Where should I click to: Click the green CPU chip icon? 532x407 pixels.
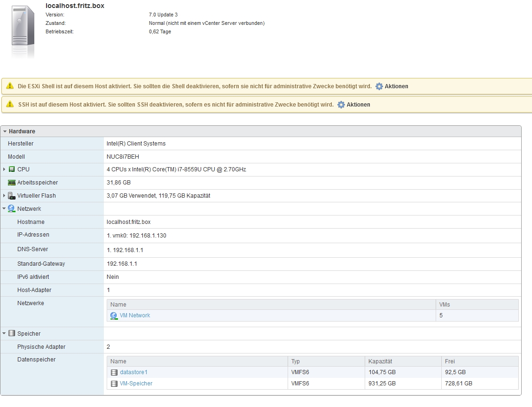point(12,169)
